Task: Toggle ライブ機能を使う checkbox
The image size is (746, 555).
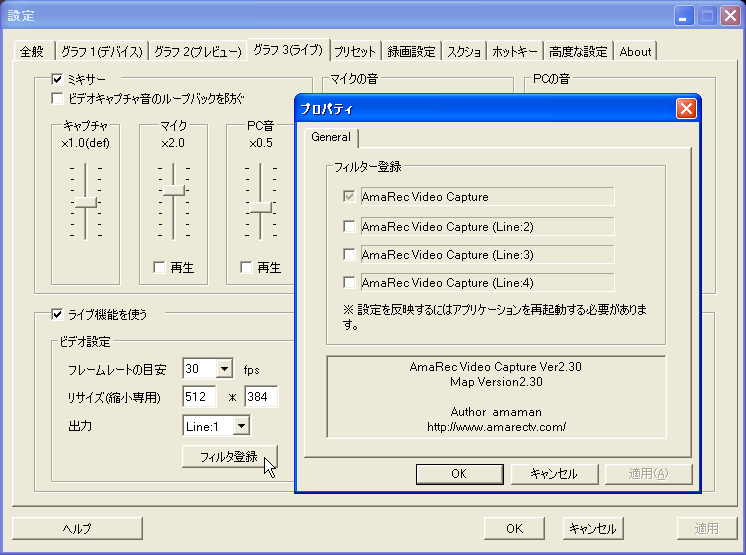Action: coord(57,314)
